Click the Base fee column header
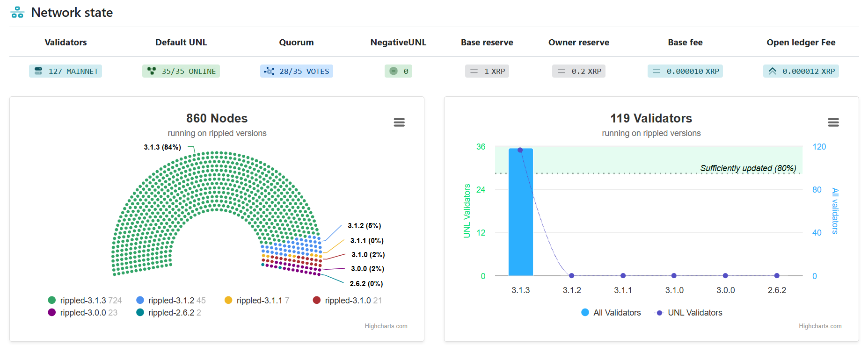The height and width of the screenshot is (352, 868). coord(685,42)
